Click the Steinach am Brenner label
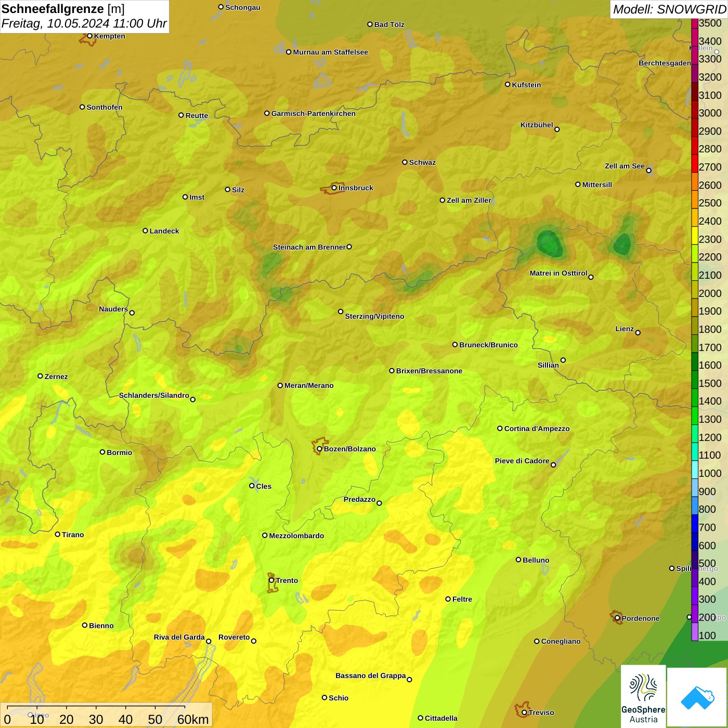The image size is (728, 728). (309, 247)
